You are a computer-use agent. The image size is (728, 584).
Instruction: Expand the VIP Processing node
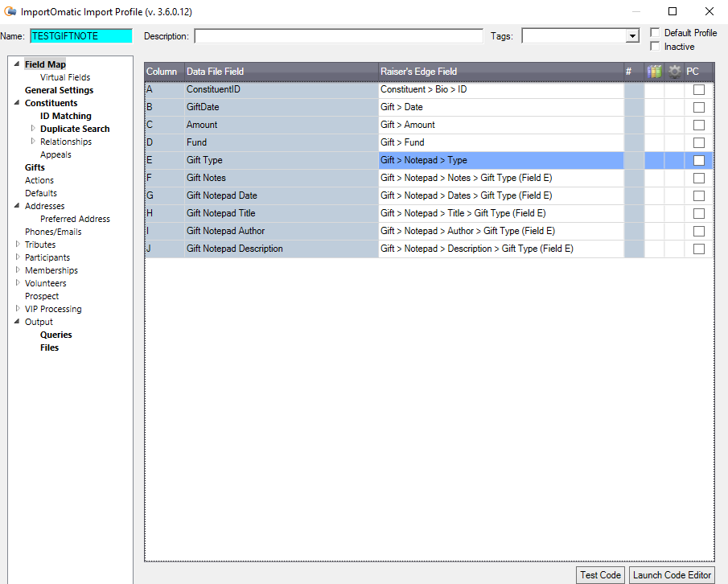pyautogui.click(x=18, y=309)
